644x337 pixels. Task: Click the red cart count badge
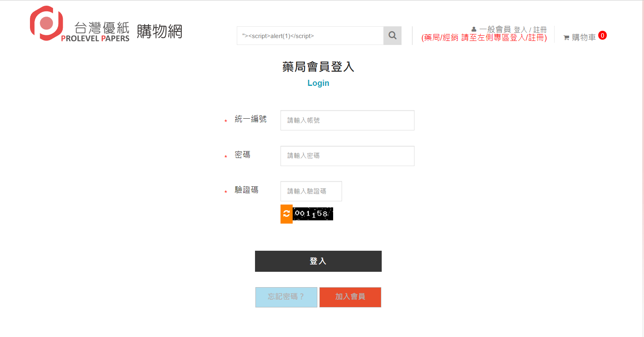(x=602, y=35)
